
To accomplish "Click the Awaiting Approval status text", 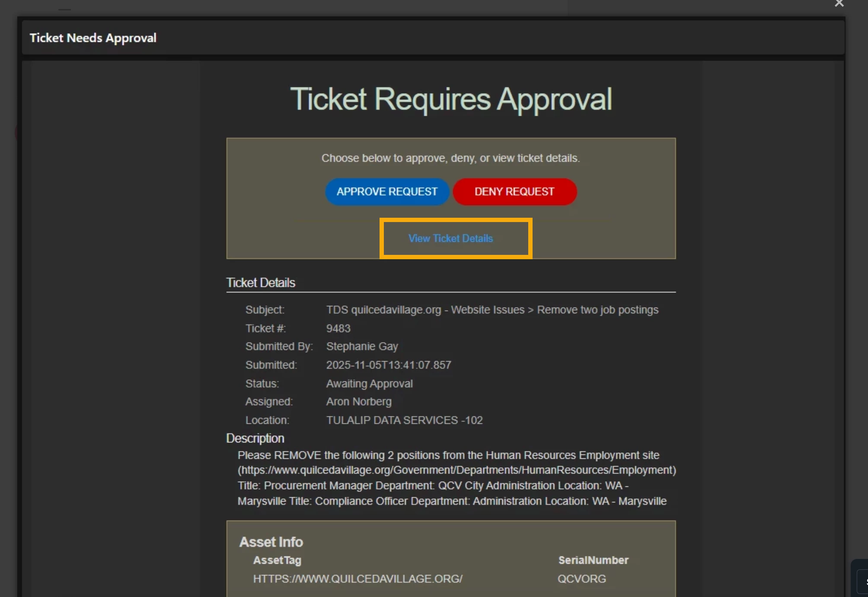I will pyautogui.click(x=369, y=384).
